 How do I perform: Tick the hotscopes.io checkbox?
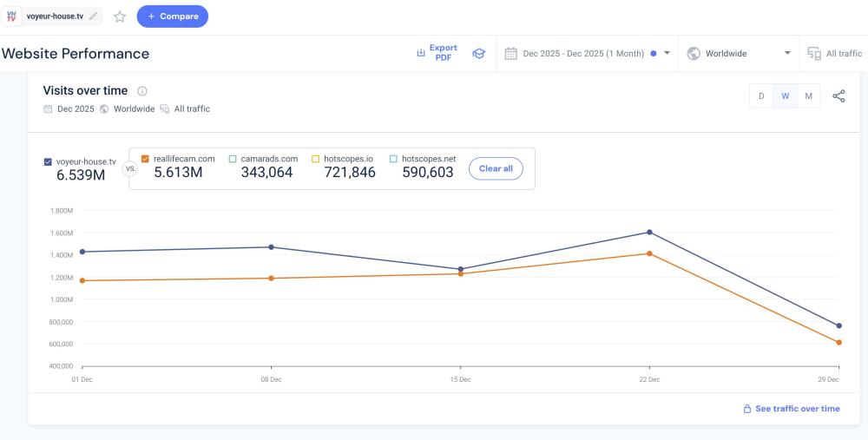tap(316, 159)
